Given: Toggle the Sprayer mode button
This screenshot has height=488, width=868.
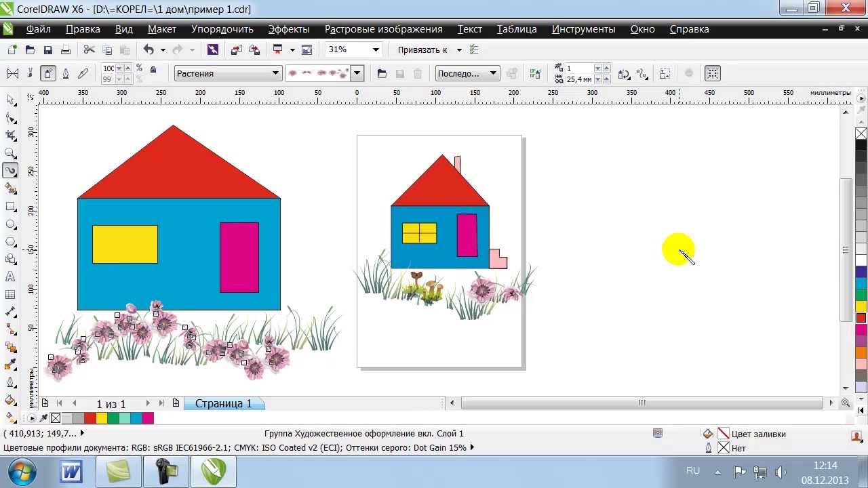Looking at the screenshot, I should [47, 73].
